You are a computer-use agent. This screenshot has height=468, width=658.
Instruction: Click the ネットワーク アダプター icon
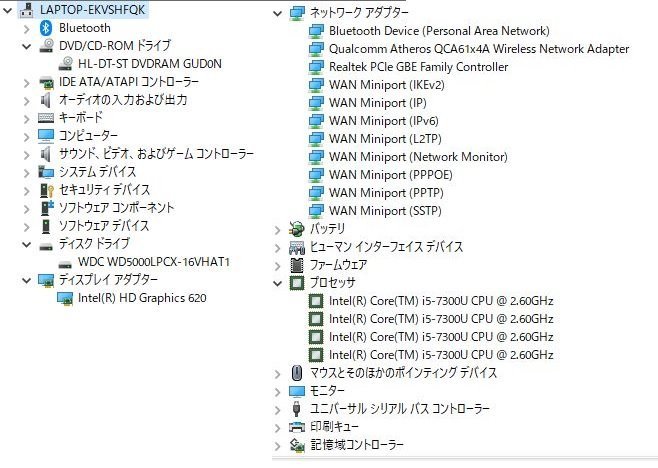tap(297, 13)
